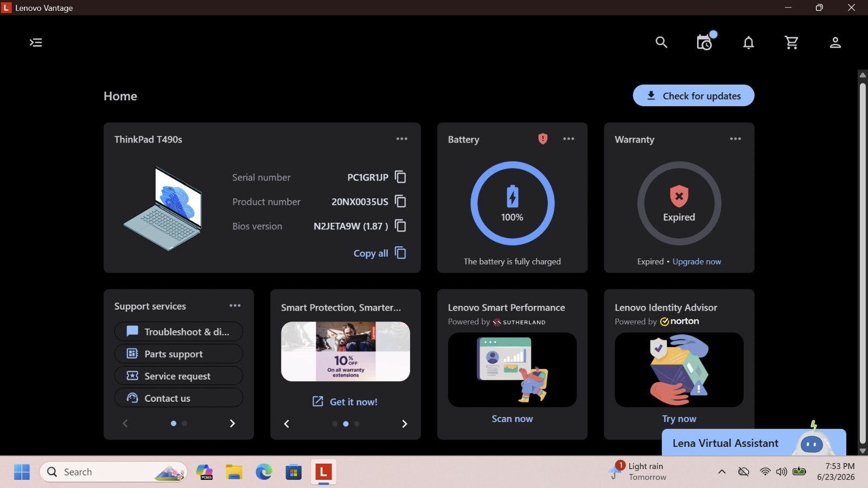Click the Wi-Fi network tray icon
The width and height of the screenshot is (868, 488).
point(765,472)
